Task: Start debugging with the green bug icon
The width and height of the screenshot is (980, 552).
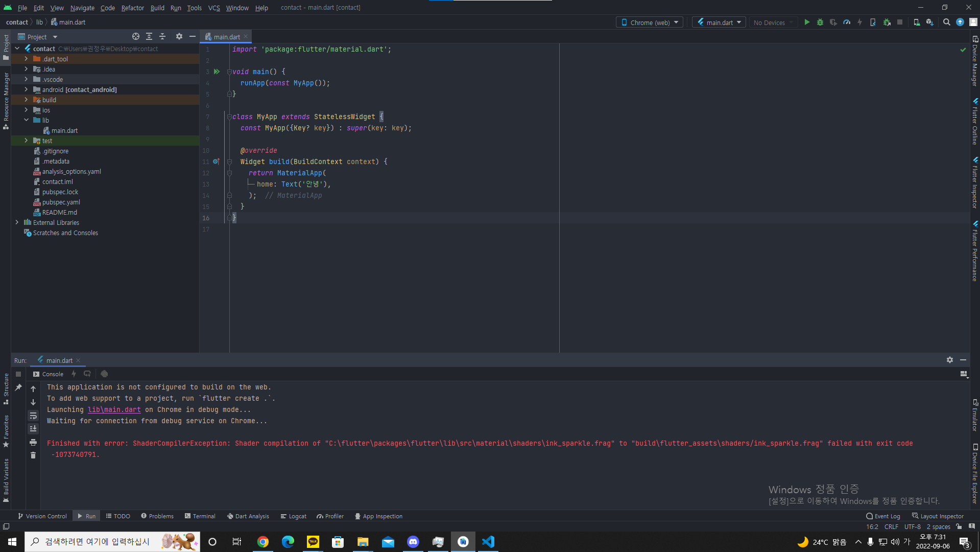Action: pos(820,22)
